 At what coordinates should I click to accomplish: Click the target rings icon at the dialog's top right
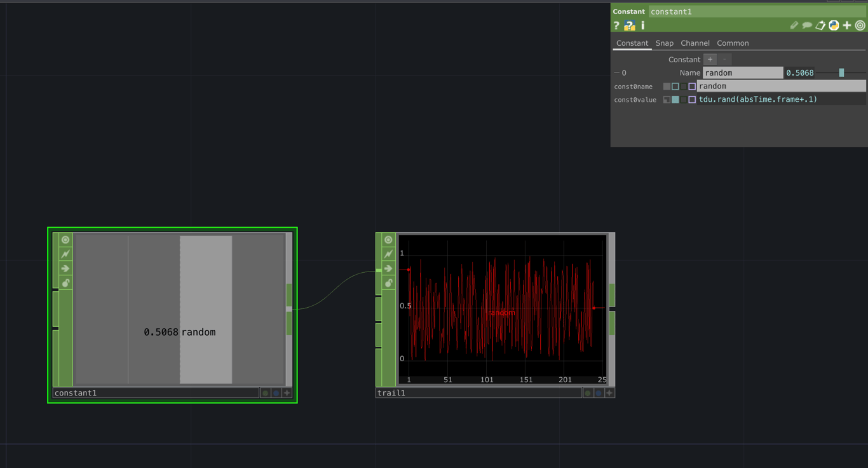coord(861,25)
